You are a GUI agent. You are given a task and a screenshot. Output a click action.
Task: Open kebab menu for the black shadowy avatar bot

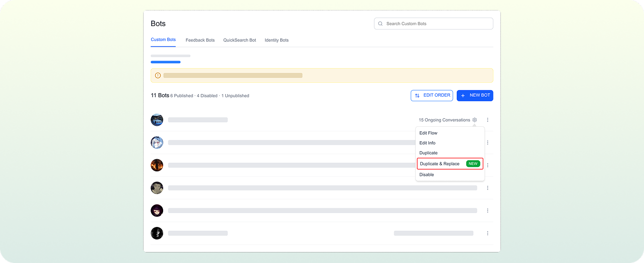coord(487,233)
